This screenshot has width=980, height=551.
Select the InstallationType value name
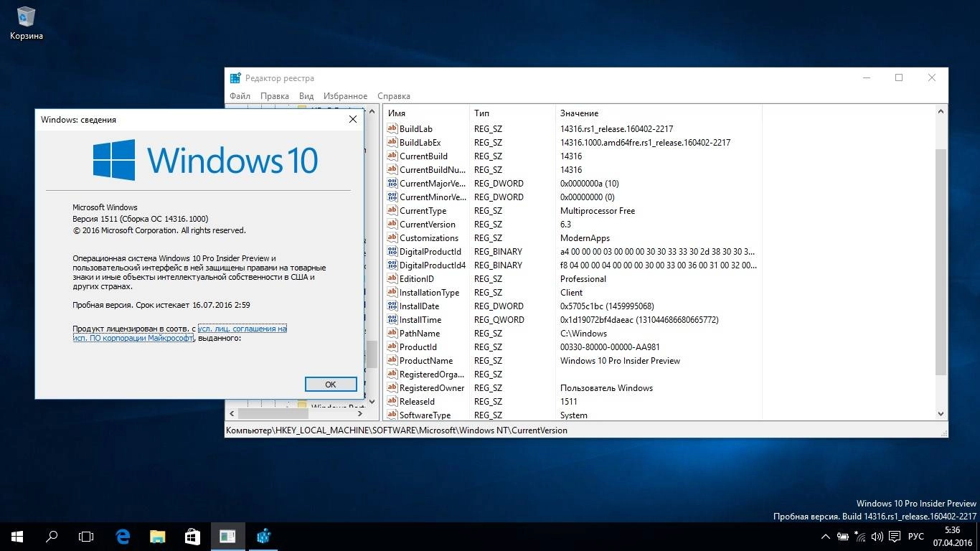pyautogui.click(x=429, y=292)
